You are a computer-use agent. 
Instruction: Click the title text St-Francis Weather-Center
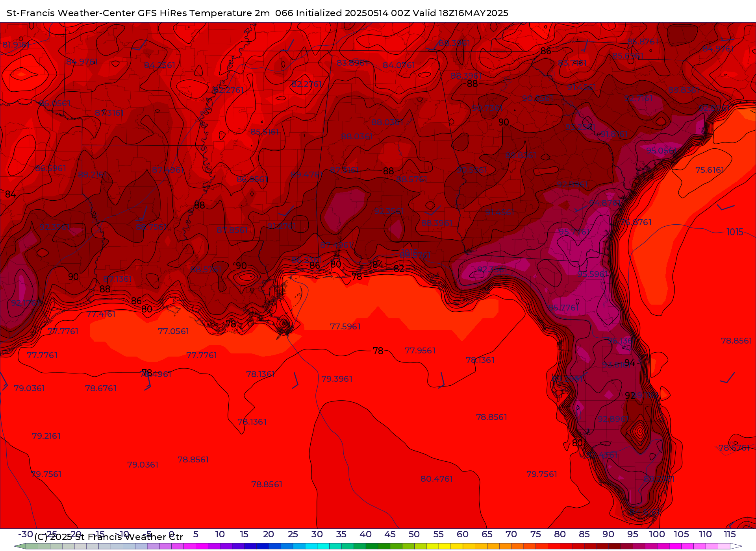tap(71, 13)
